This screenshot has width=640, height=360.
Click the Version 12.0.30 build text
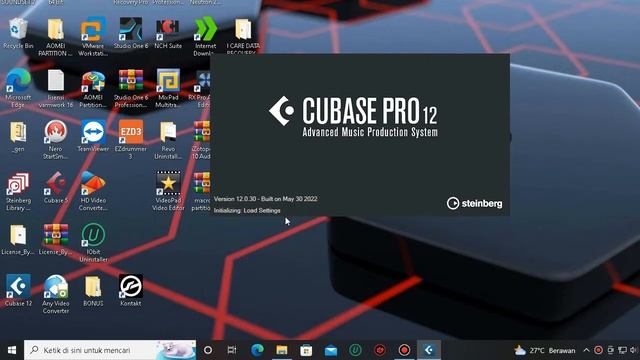pyautogui.click(x=265, y=199)
